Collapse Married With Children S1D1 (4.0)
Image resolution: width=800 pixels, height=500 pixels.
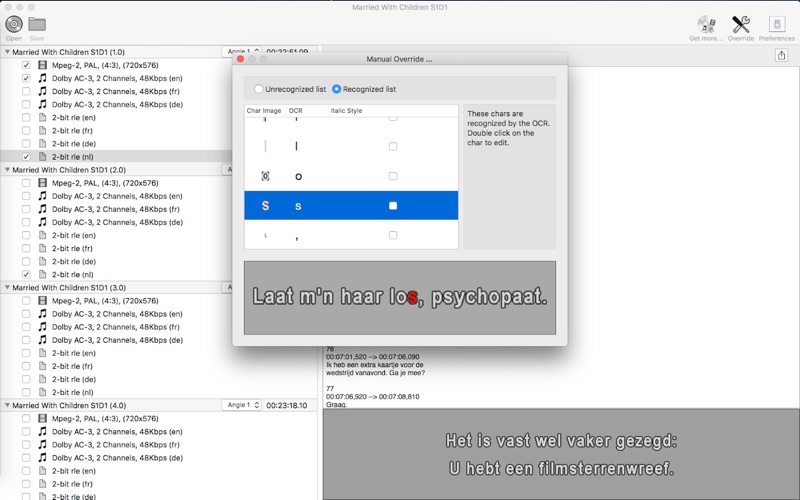pos(7,406)
